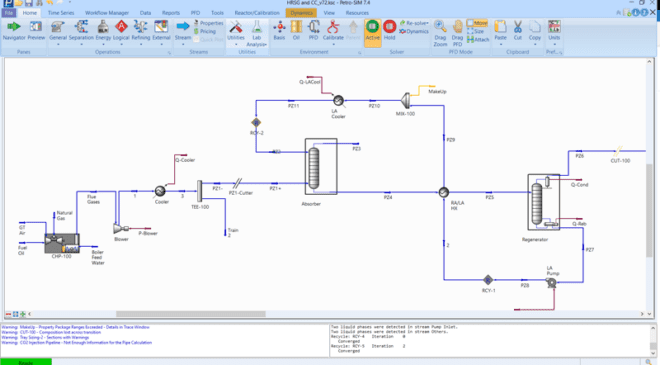Screen dimensions: 660x365
Task: Launch Lab Analysis flask icon
Action: (257, 27)
